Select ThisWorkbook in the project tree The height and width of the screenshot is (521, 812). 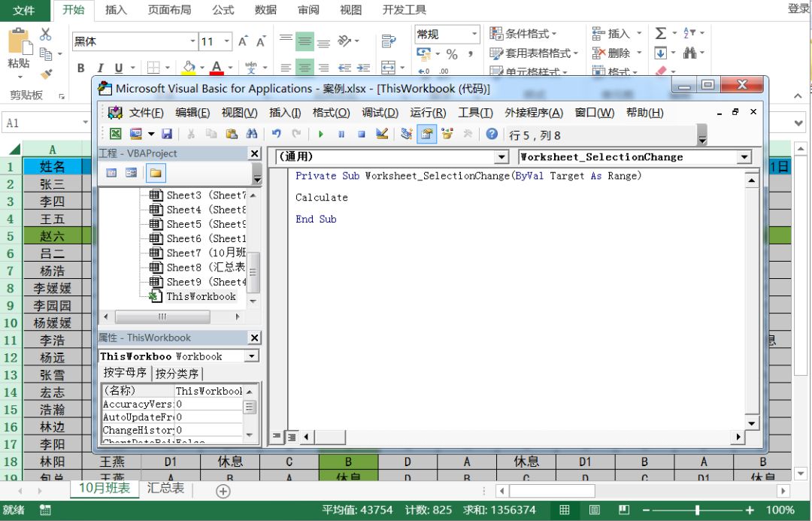pos(201,296)
